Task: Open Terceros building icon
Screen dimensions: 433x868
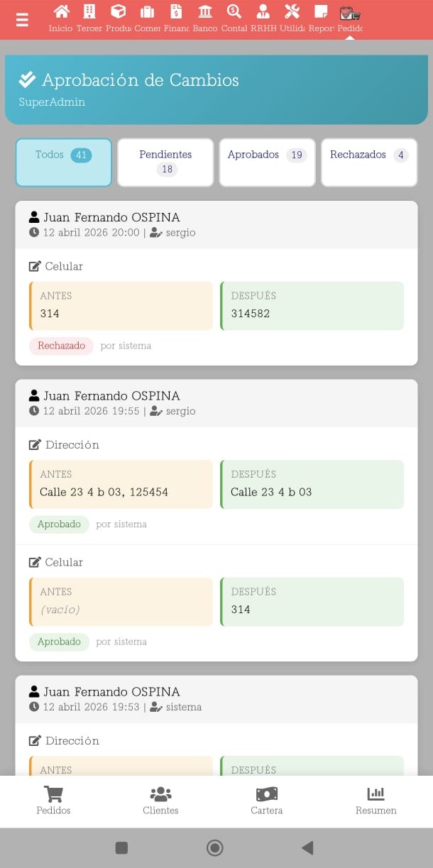Action: [89, 12]
